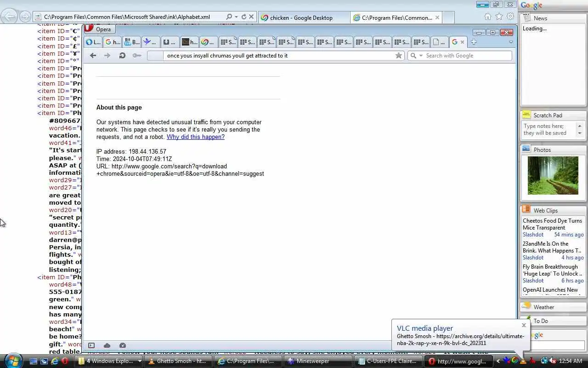
Task: Open the forest photo thumbnail
Action: click(553, 175)
